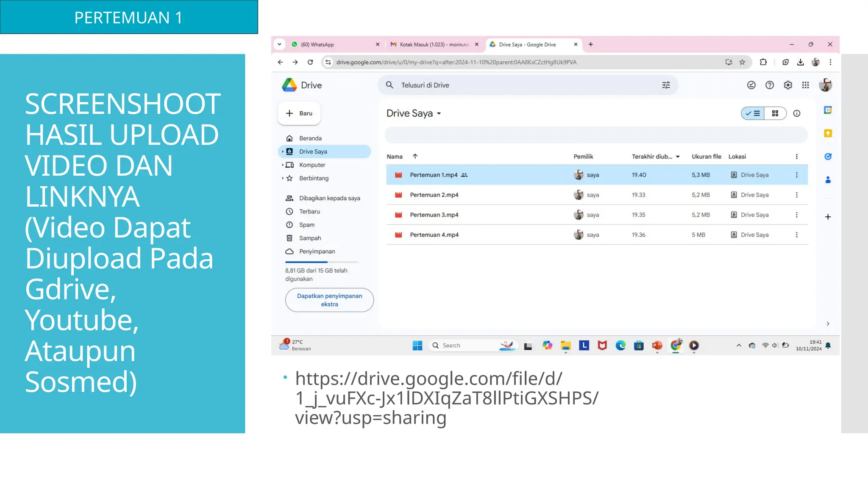Open advanced search filter options icon
This screenshot has width=868, height=488.
(666, 85)
